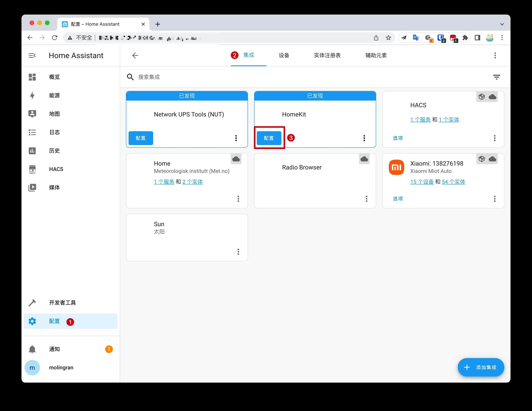Viewport: 532px width, 411px height.
Task: Collapse the Home Assistant sidebar menu icon
Action: point(32,55)
